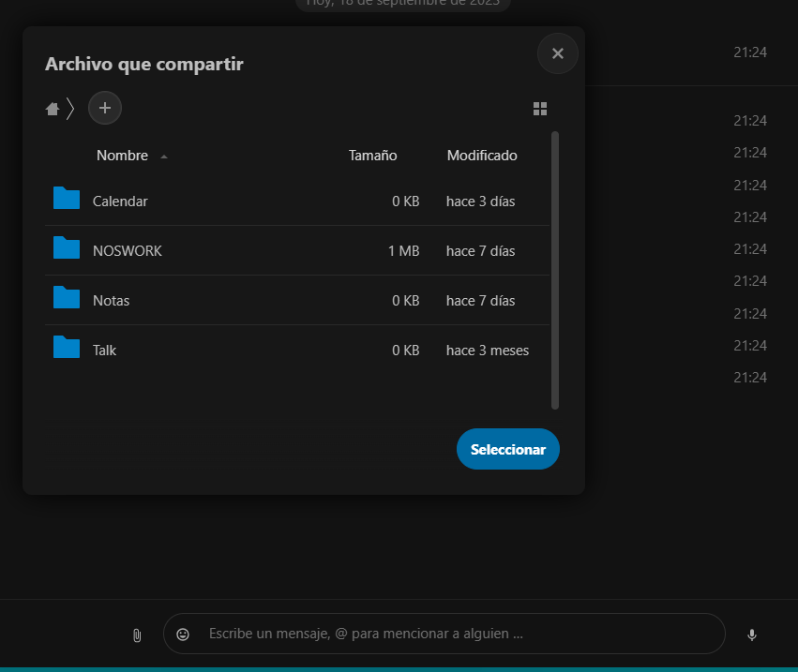Click Calendar modified hace 3 días

(x=480, y=202)
